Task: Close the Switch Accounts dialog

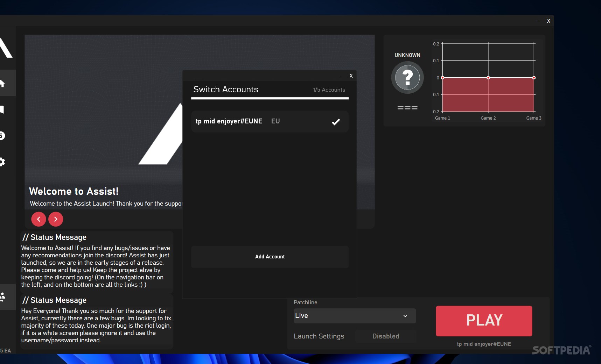Action: coord(351,76)
